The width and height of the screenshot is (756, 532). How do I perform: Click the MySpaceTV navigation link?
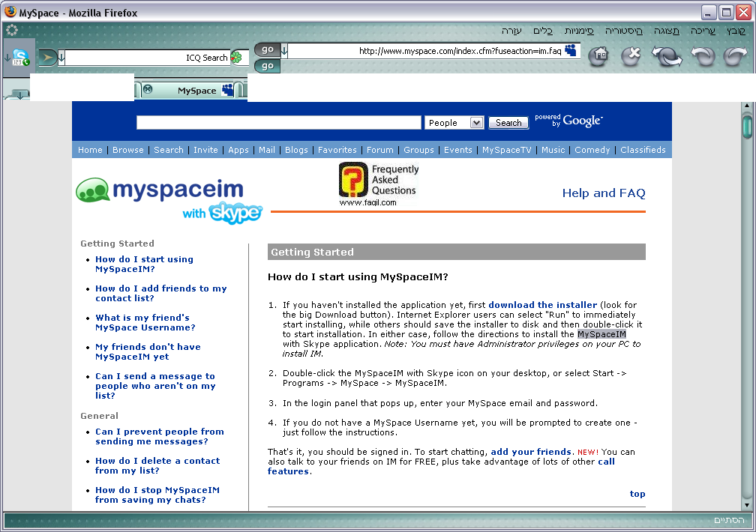pyautogui.click(x=506, y=150)
